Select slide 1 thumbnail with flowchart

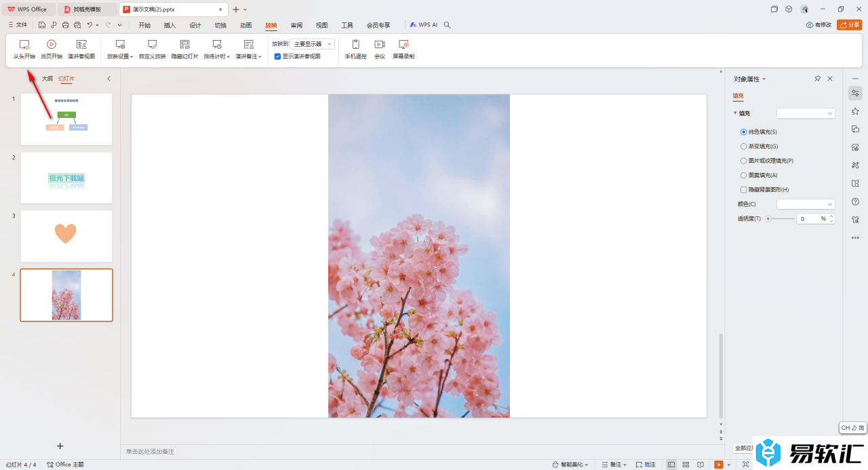66,119
